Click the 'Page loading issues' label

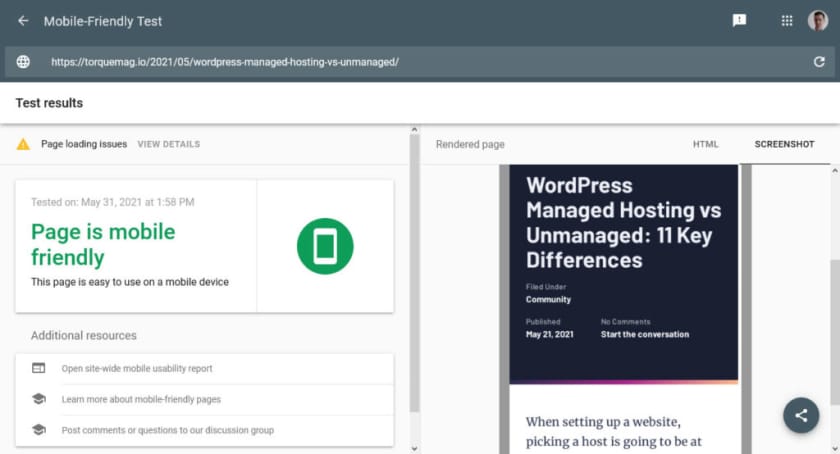pos(84,144)
